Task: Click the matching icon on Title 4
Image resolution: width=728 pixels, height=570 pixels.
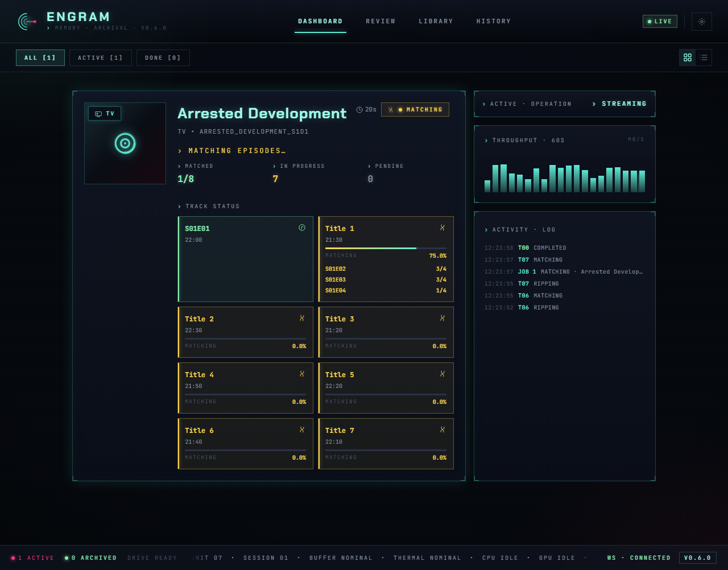Action: click(302, 374)
